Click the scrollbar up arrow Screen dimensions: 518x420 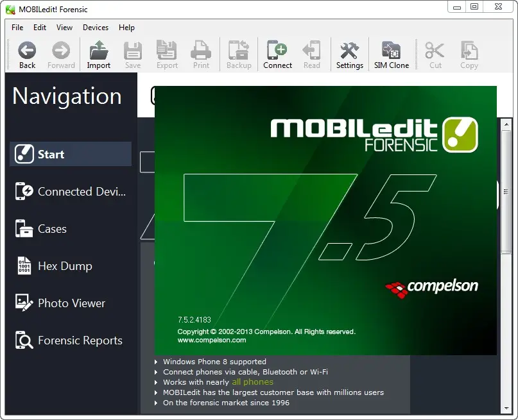click(x=506, y=124)
